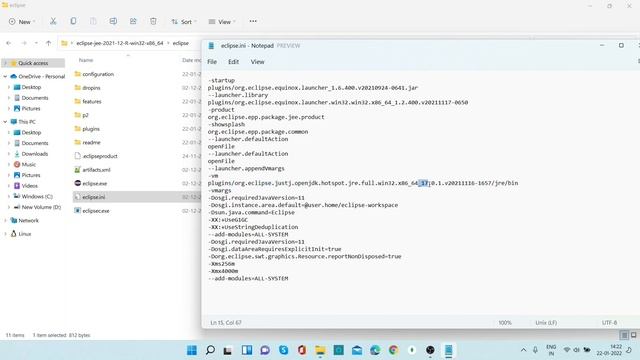Show hidden system tray icons chevron

click(x=523, y=350)
